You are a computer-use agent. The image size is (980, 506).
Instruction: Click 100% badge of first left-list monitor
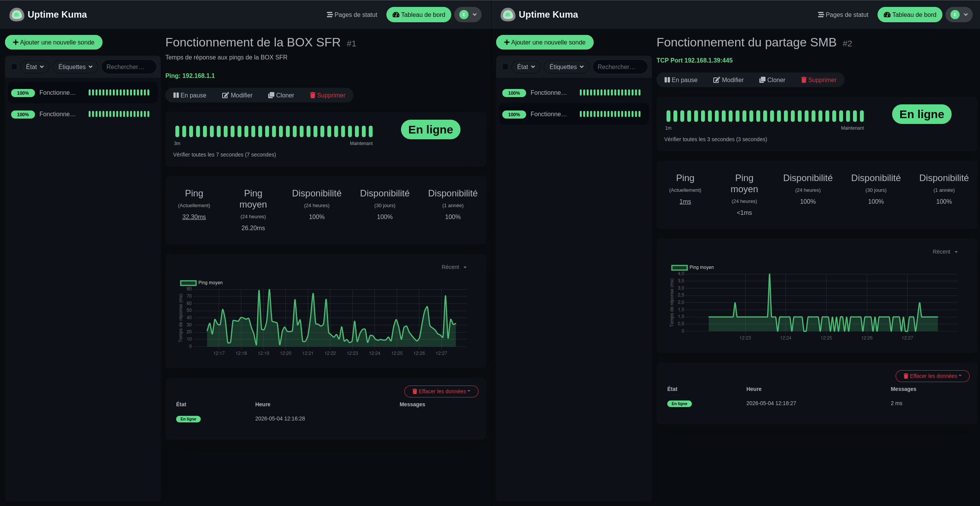click(x=23, y=93)
